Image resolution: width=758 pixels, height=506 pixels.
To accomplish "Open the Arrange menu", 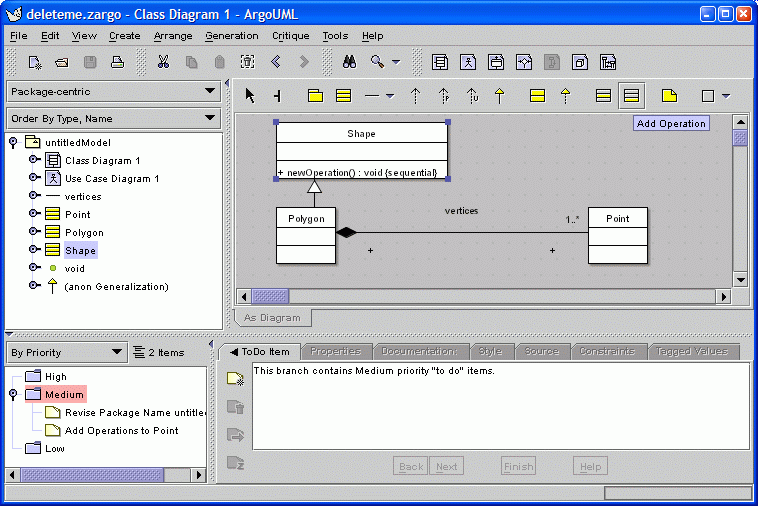I will point(173,36).
